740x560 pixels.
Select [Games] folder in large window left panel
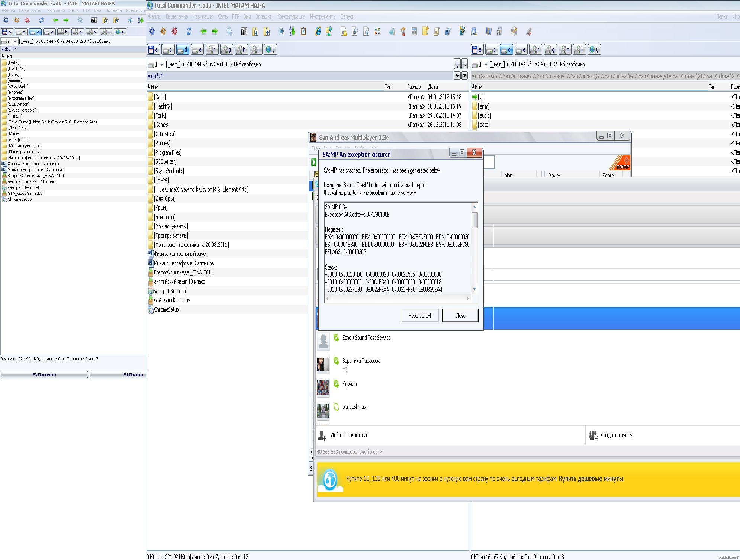tap(162, 125)
